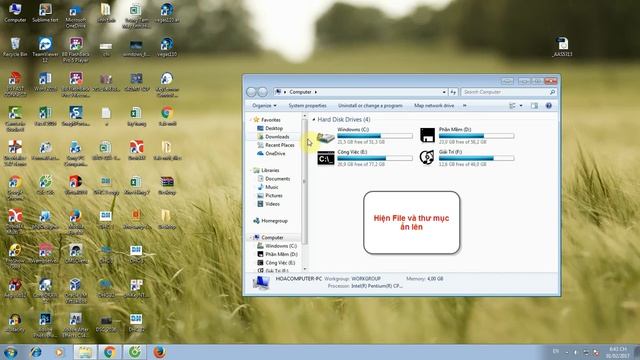Open the Phần Mềm (D:) floppy-icon drive

coord(427,135)
